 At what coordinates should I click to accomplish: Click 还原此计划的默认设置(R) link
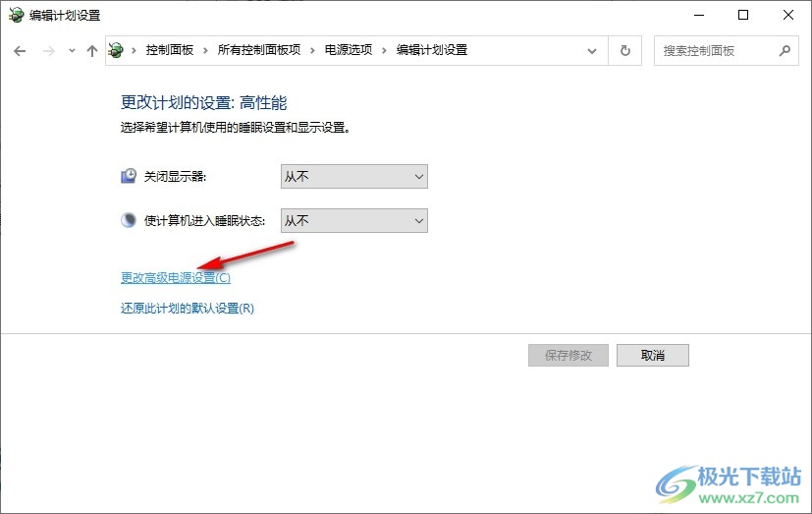coord(188,309)
